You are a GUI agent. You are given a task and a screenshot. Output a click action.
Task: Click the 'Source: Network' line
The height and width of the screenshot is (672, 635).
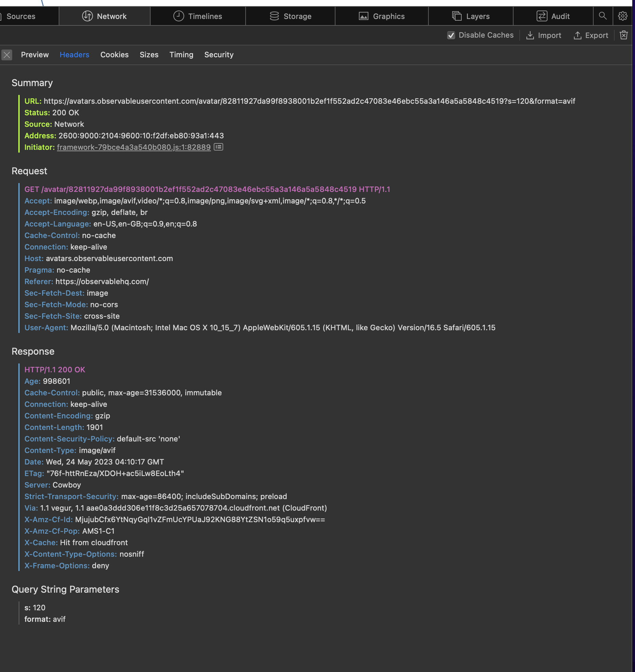point(54,124)
